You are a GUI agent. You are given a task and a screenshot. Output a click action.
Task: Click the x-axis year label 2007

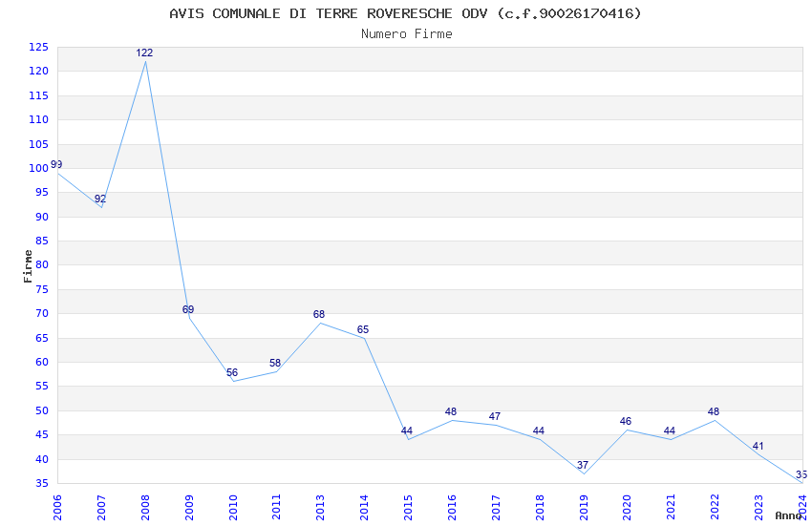click(101, 508)
